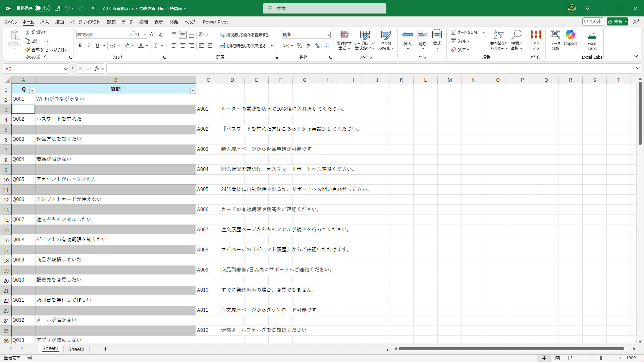The width and height of the screenshot is (644, 362).
Task: Click the Insert Function fx icon
Action: point(97,69)
